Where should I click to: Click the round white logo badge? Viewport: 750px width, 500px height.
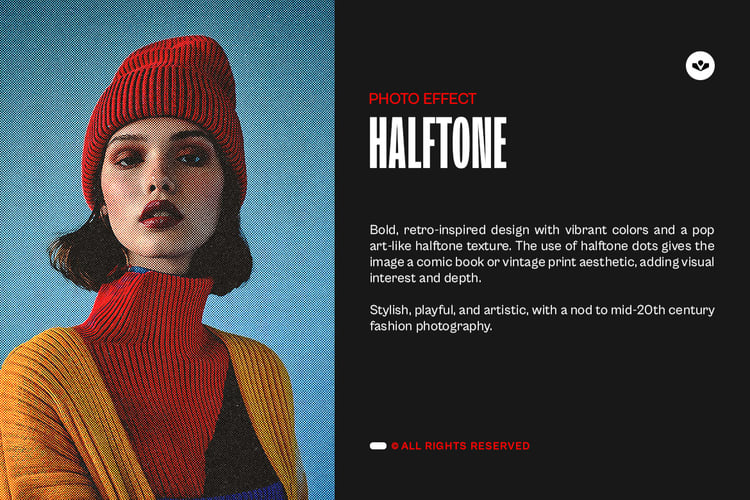click(700, 66)
